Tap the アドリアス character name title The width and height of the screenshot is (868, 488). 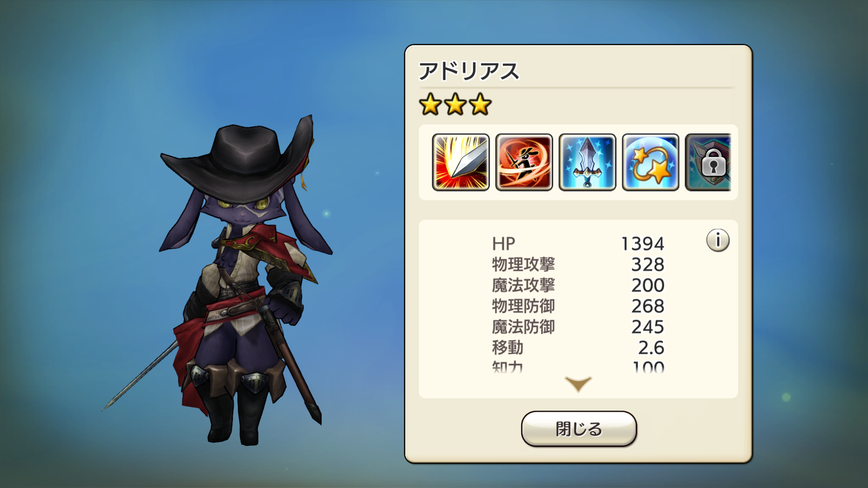pyautogui.click(x=469, y=71)
